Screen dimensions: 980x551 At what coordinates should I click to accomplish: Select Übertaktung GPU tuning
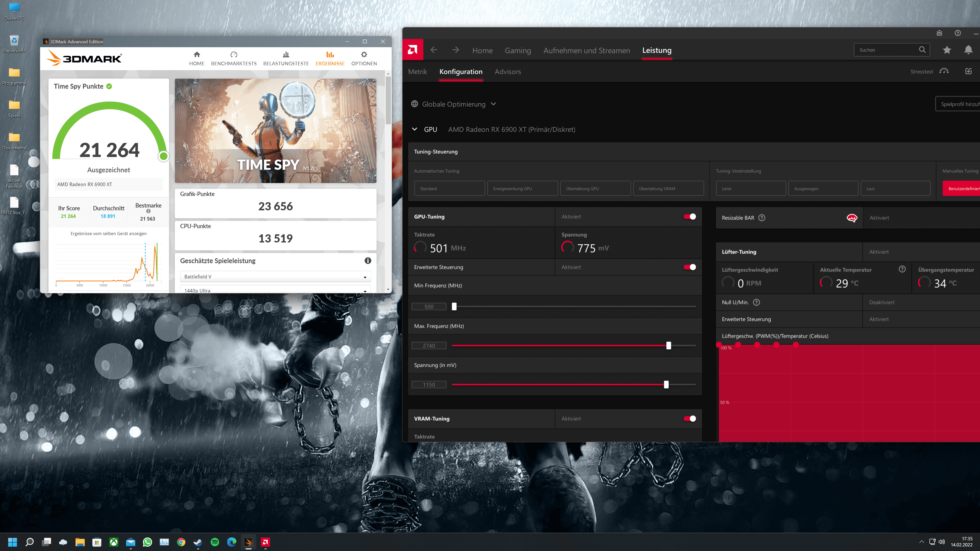click(595, 189)
